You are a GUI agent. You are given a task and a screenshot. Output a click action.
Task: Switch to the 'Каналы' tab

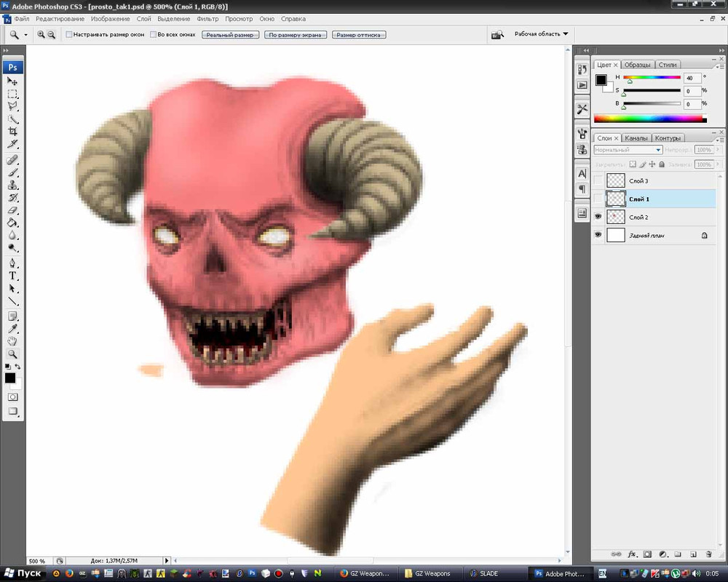pos(636,137)
